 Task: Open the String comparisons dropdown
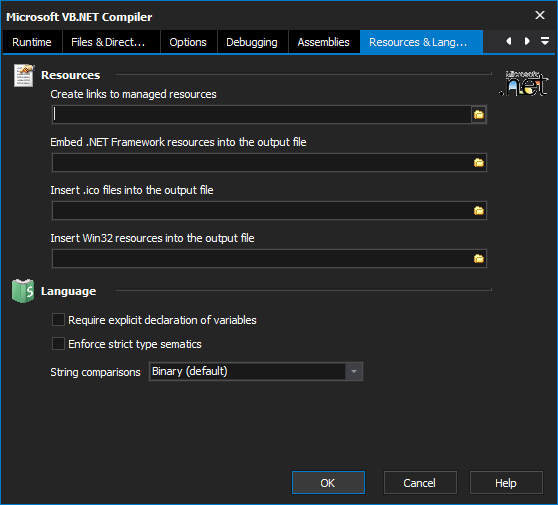coord(354,372)
